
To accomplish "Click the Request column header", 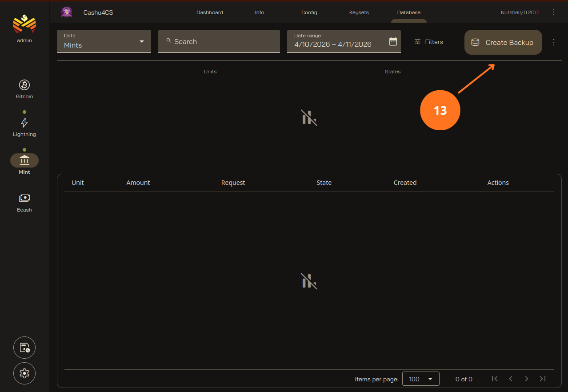I will [x=233, y=183].
